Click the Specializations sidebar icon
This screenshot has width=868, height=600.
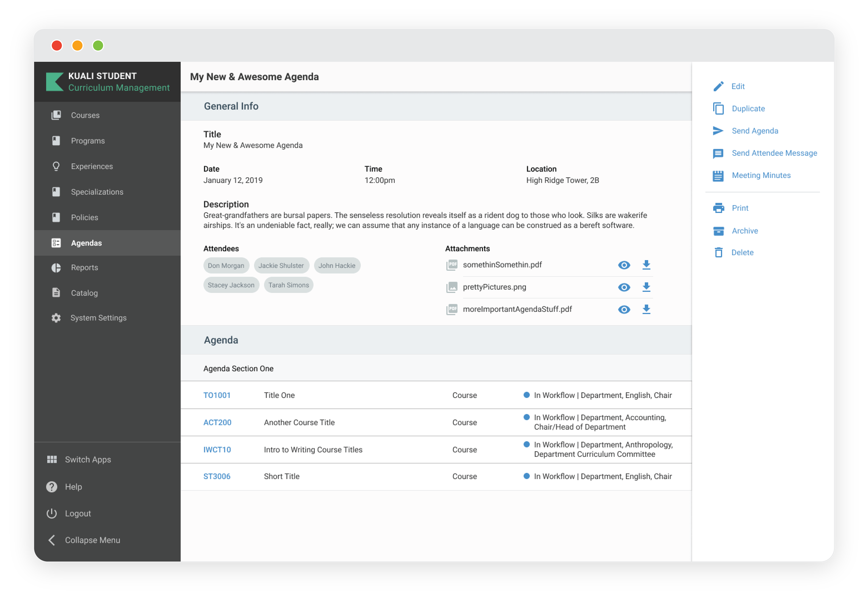(56, 192)
